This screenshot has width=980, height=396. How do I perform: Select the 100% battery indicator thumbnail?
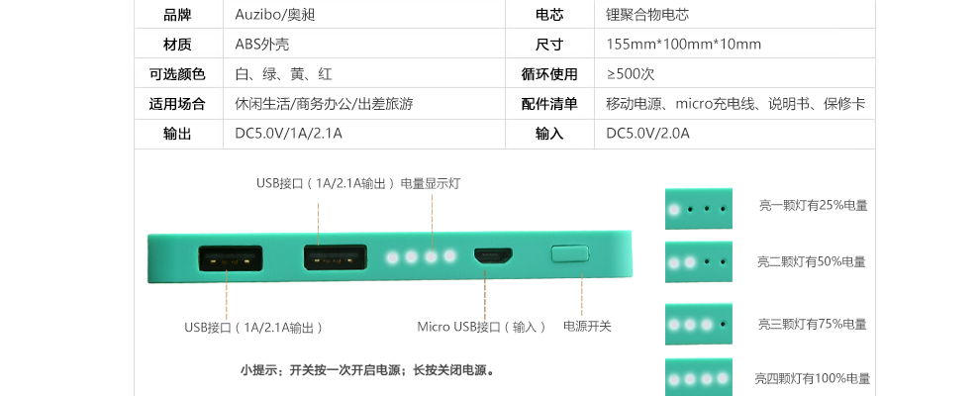[698, 377]
